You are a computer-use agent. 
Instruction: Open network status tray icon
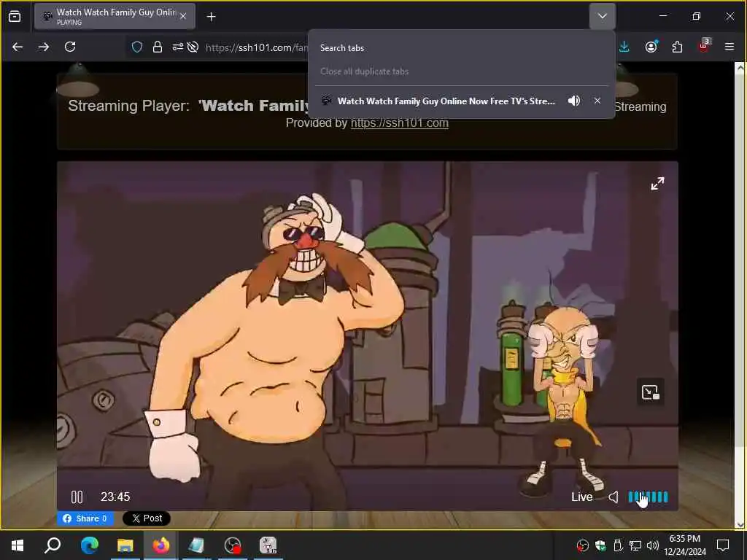coord(635,545)
